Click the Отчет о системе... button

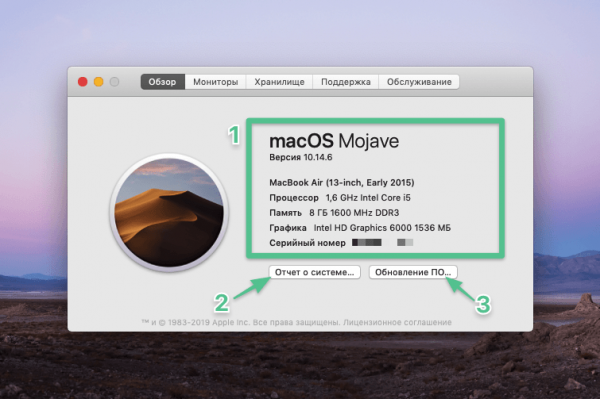[315, 272]
